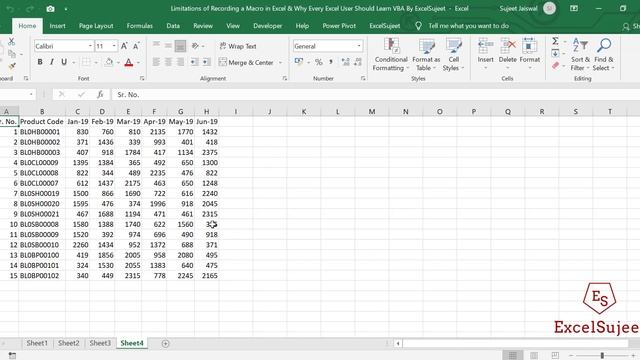Apply Comma Style format
Viewport: 640px width, 360px height.
[x=331, y=62]
